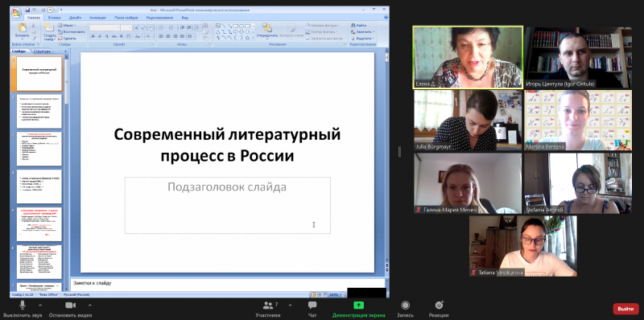Toggle italic formatting in the Font group
This screenshot has width=644, height=320.
(100, 36)
